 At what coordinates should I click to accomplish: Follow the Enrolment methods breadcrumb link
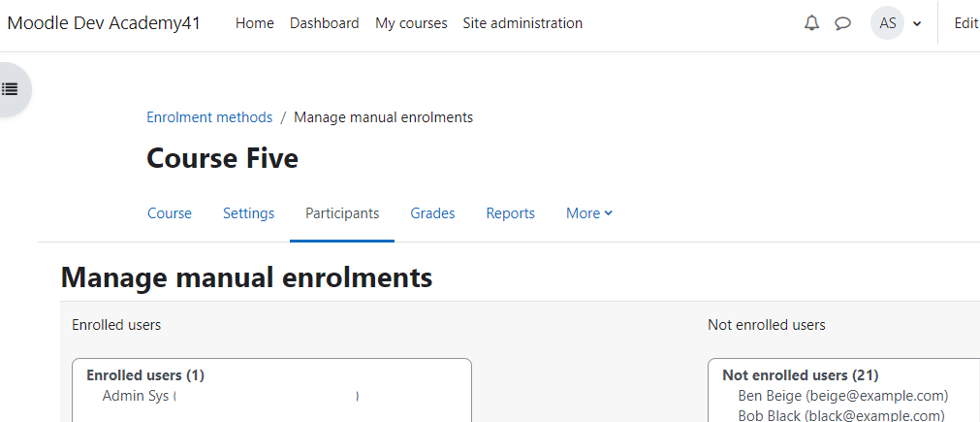tap(209, 117)
